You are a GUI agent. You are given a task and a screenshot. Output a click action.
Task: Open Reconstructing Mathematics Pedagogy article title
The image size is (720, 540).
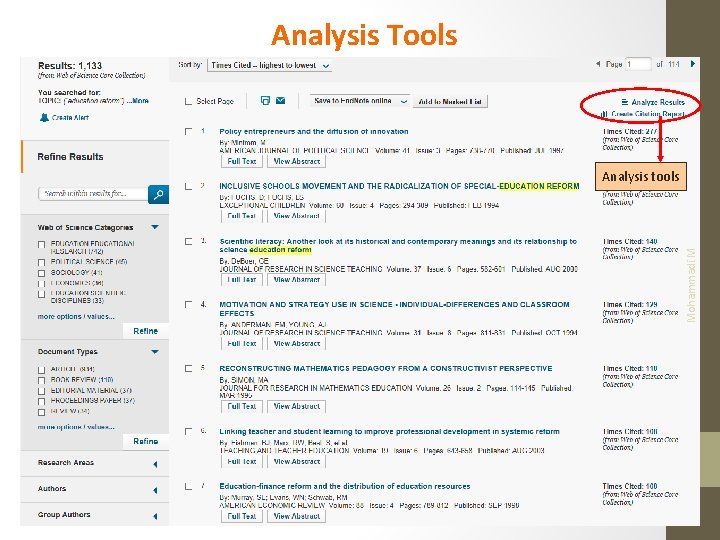pyautogui.click(x=386, y=368)
